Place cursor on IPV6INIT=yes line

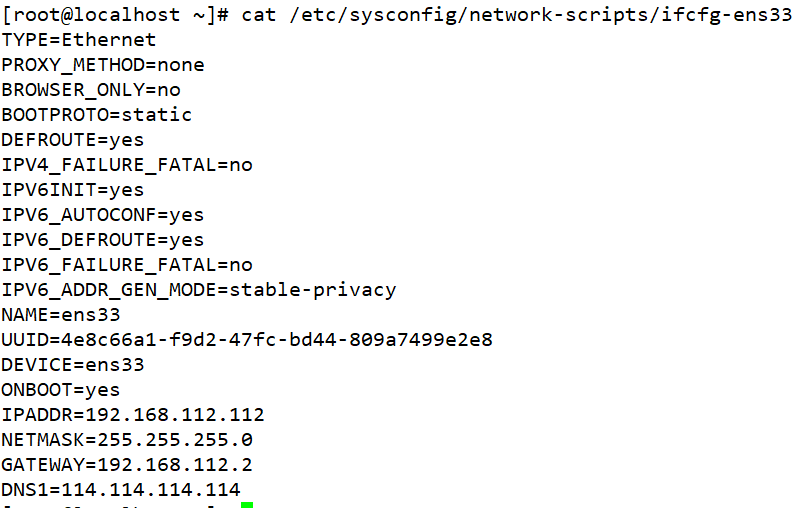[73, 190]
